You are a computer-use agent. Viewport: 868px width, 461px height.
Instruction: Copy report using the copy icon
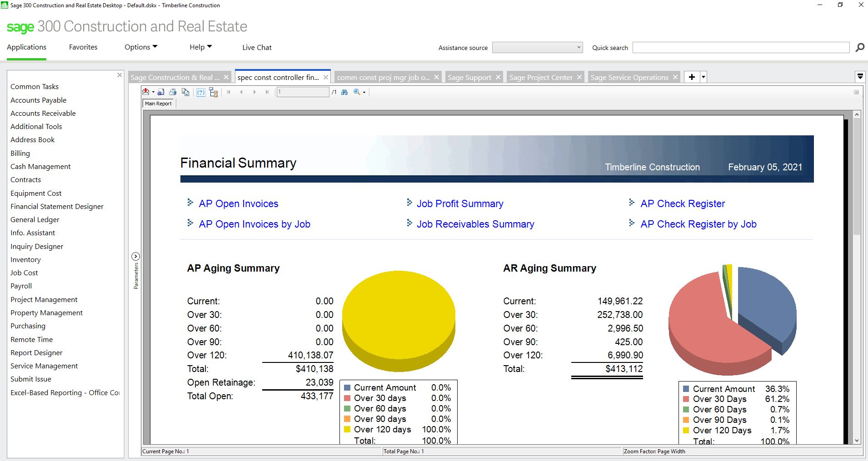pos(185,92)
